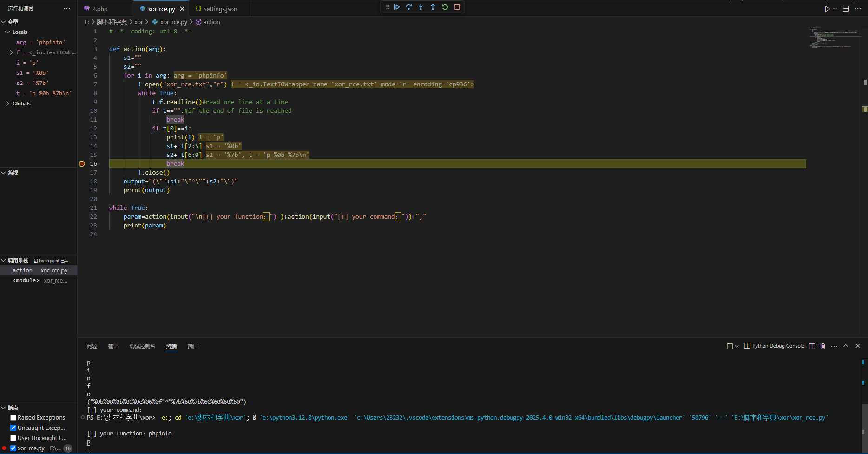
Task: Restart the debugging session
Action: point(445,7)
